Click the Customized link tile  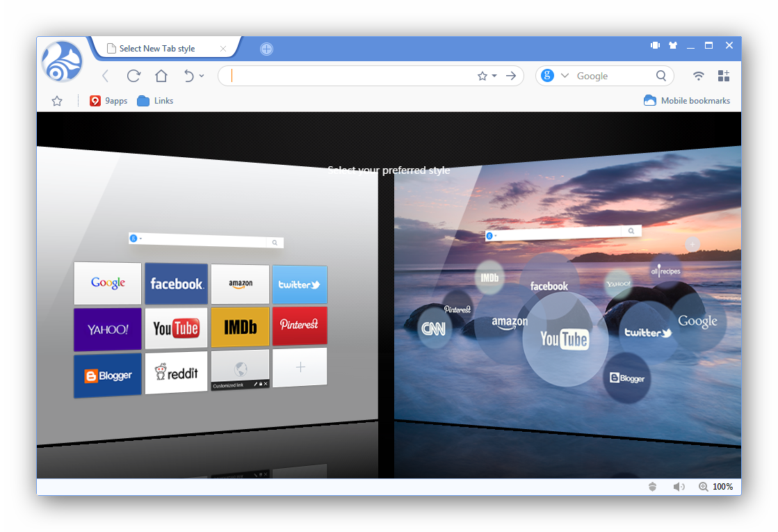coord(240,370)
